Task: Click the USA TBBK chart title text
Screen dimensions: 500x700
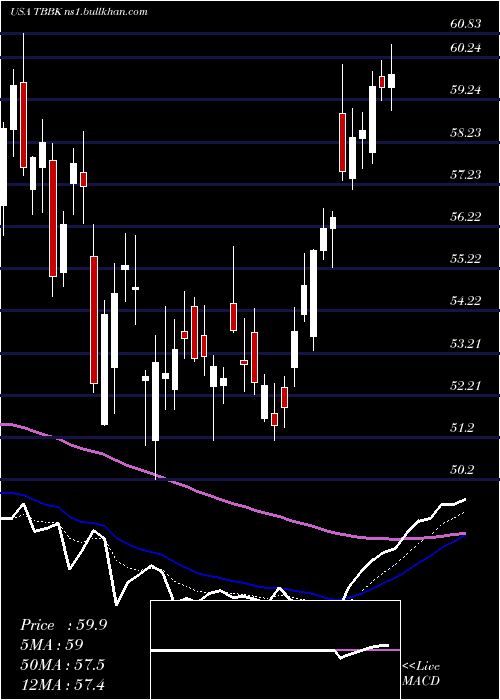Action: tap(78, 12)
